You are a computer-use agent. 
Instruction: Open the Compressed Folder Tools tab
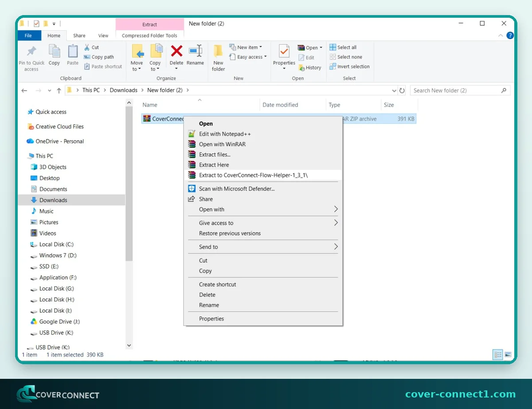(149, 35)
